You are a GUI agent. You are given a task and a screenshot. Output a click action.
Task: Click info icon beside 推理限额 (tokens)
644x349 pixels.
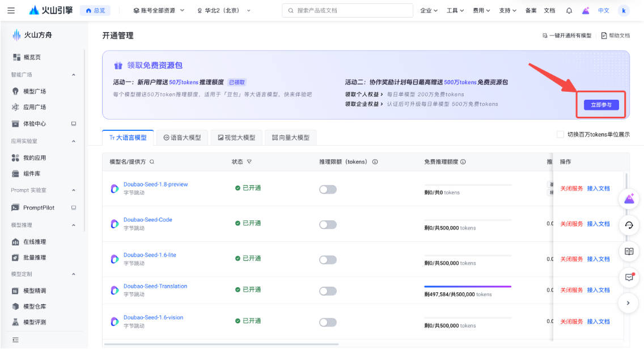375,162
